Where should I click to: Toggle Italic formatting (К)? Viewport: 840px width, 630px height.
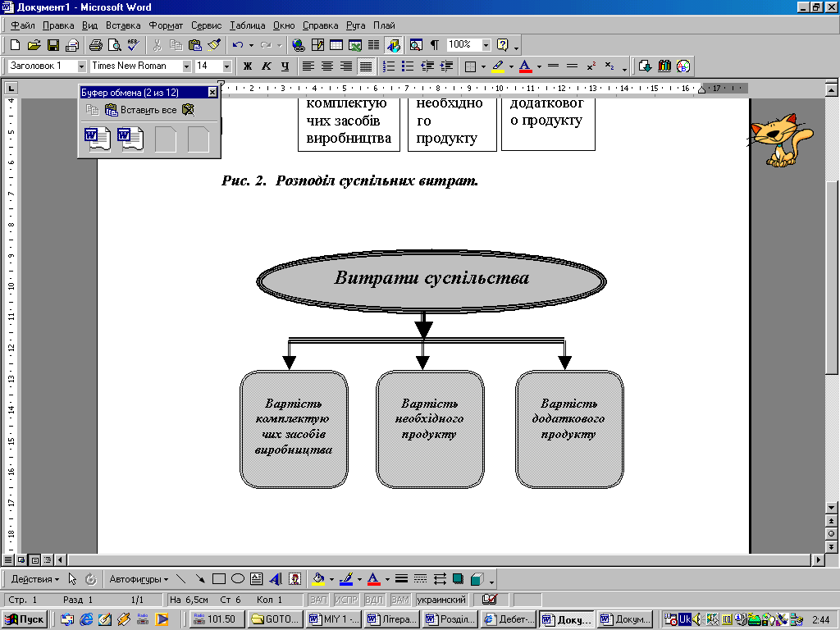[267, 66]
